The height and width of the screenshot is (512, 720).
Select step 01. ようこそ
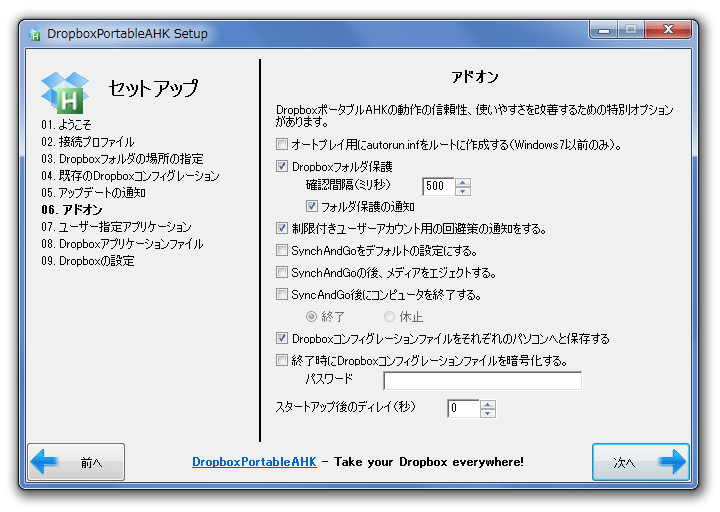point(66,124)
